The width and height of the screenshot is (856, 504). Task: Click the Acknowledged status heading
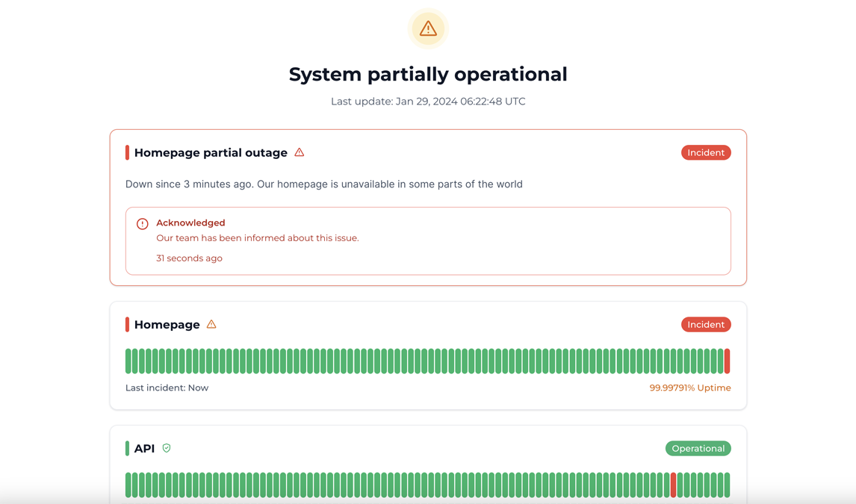[190, 223]
